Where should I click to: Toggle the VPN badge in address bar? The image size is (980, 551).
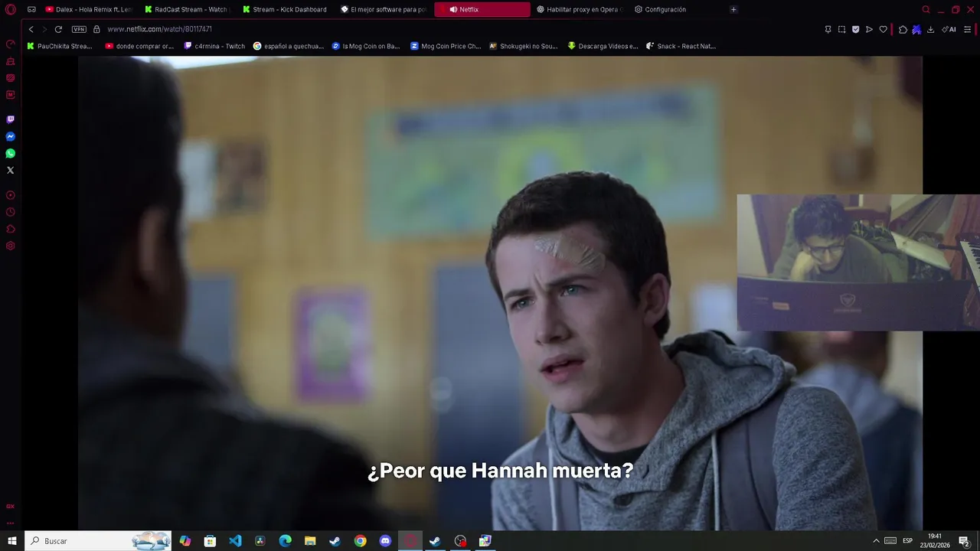point(79,29)
